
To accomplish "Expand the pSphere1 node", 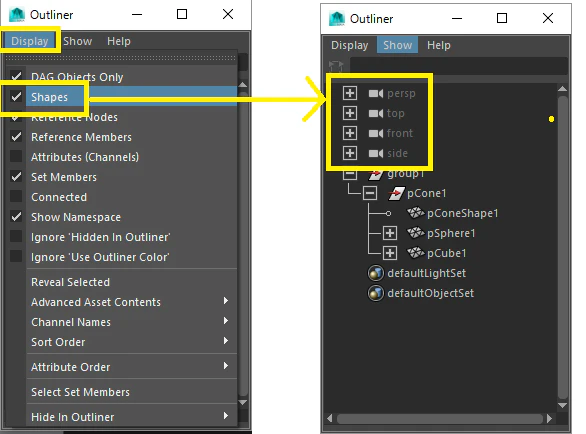I will click(x=390, y=233).
